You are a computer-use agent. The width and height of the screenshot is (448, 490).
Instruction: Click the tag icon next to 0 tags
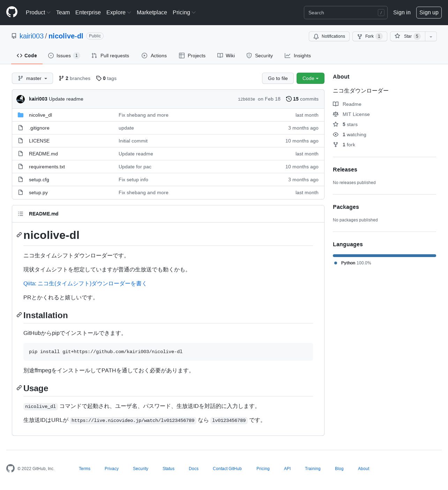99,78
